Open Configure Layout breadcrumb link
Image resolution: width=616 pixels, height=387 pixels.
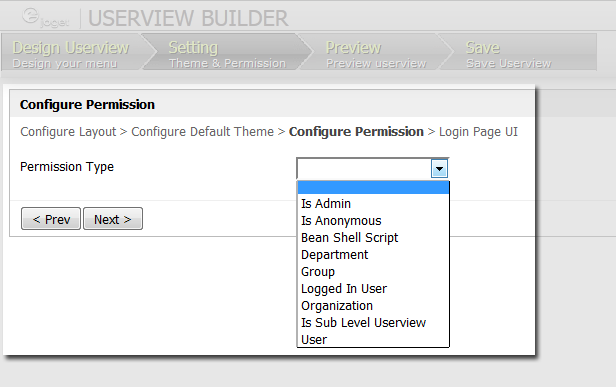point(68,132)
